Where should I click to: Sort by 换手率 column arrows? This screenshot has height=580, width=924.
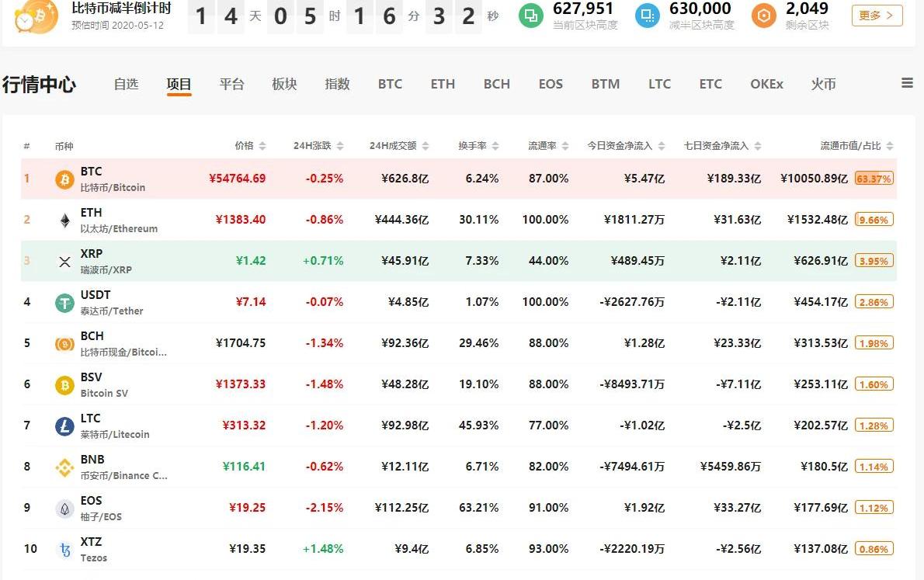click(495, 146)
